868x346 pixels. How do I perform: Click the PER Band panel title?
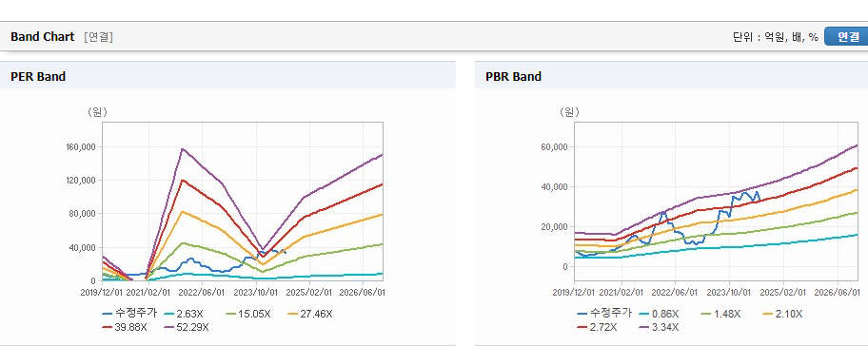(x=38, y=77)
